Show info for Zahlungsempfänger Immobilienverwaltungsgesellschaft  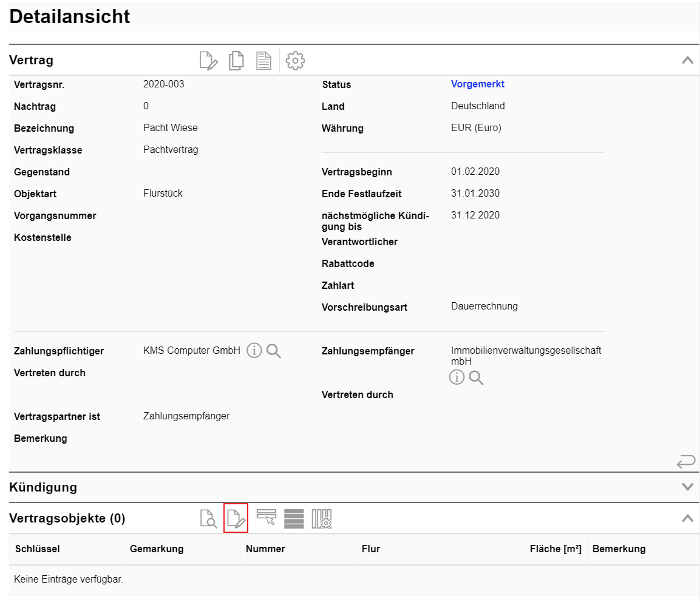457,377
